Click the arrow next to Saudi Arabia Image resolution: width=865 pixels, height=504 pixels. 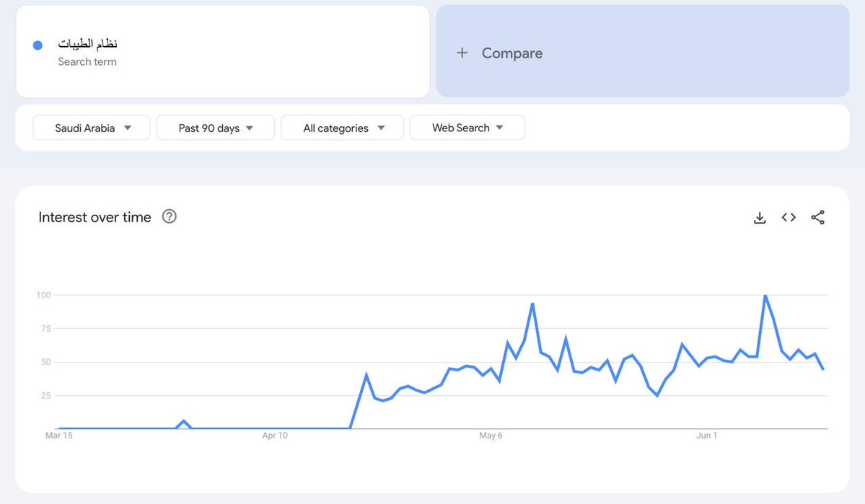click(x=128, y=128)
